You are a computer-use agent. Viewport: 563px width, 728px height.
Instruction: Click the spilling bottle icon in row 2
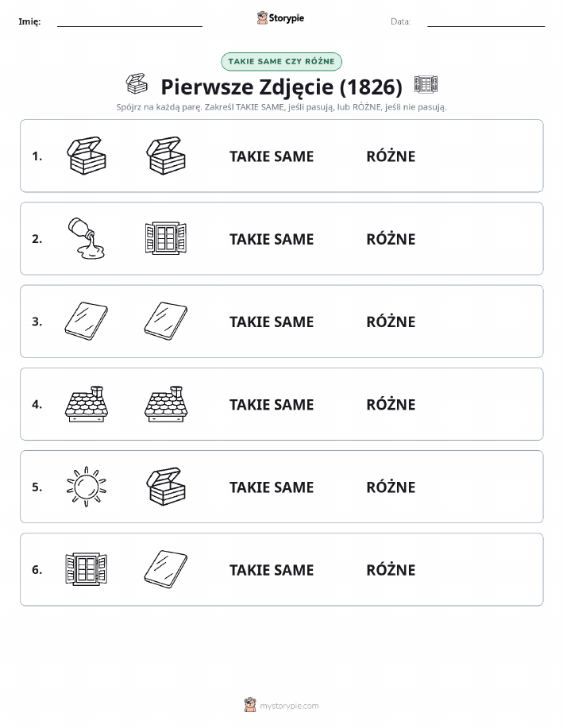[87, 238]
